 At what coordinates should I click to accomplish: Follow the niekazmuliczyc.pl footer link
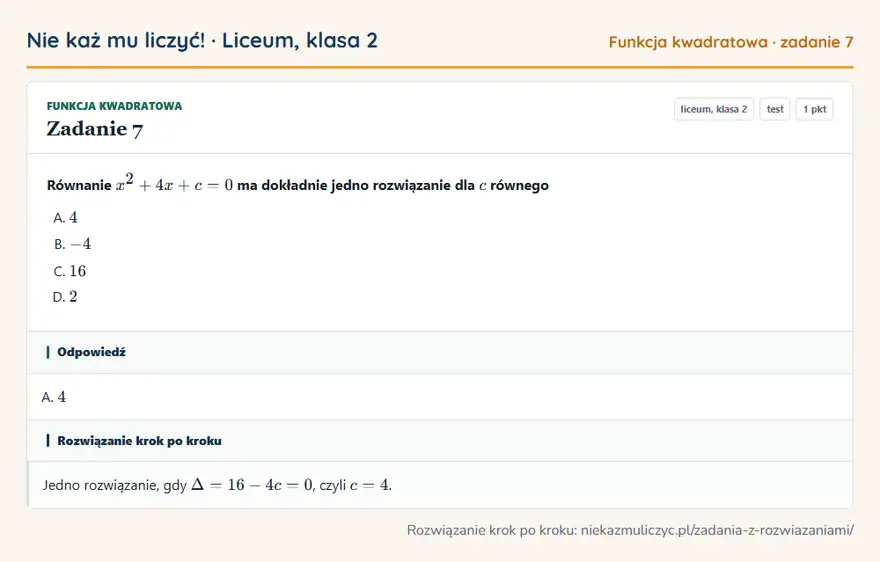pyautogui.click(x=717, y=530)
